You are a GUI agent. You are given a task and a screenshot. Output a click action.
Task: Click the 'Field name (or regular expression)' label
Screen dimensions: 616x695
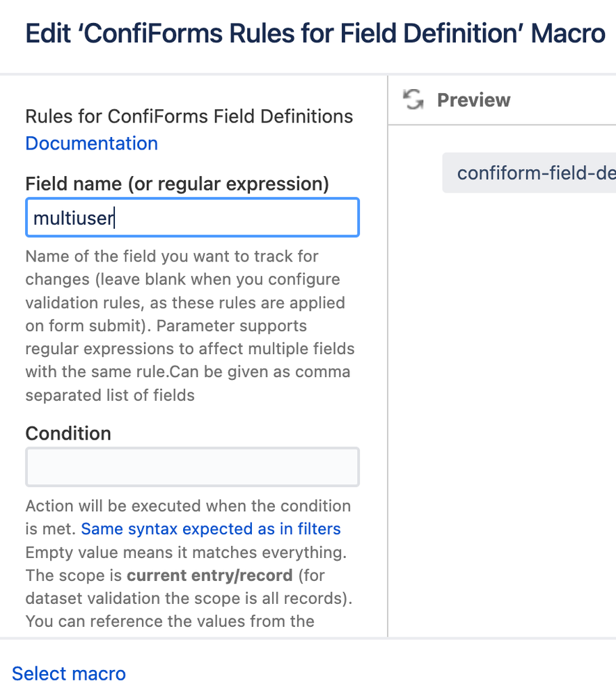point(177,184)
